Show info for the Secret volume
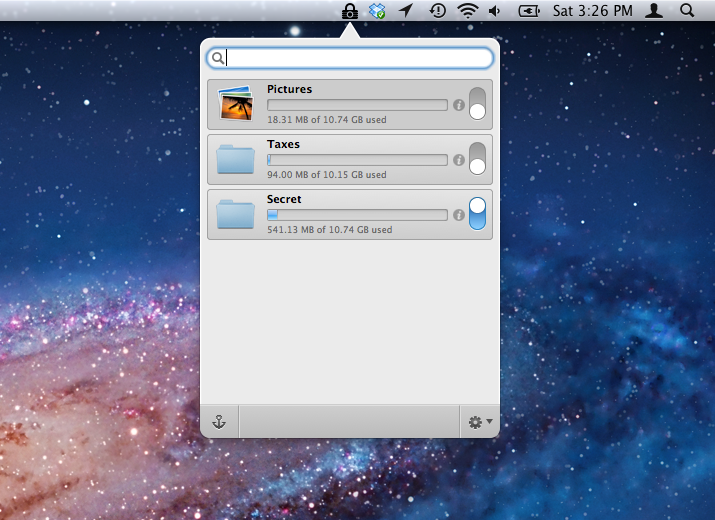 459,215
